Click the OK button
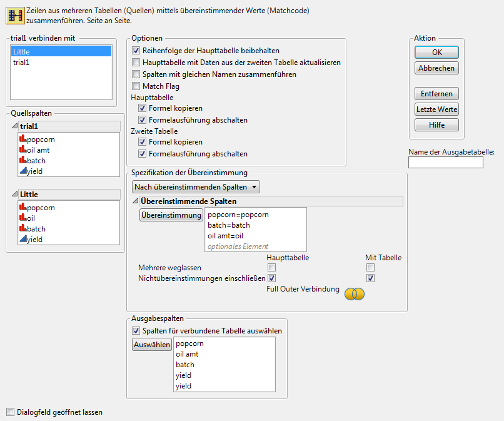504x421 pixels. pyautogui.click(x=436, y=53)
